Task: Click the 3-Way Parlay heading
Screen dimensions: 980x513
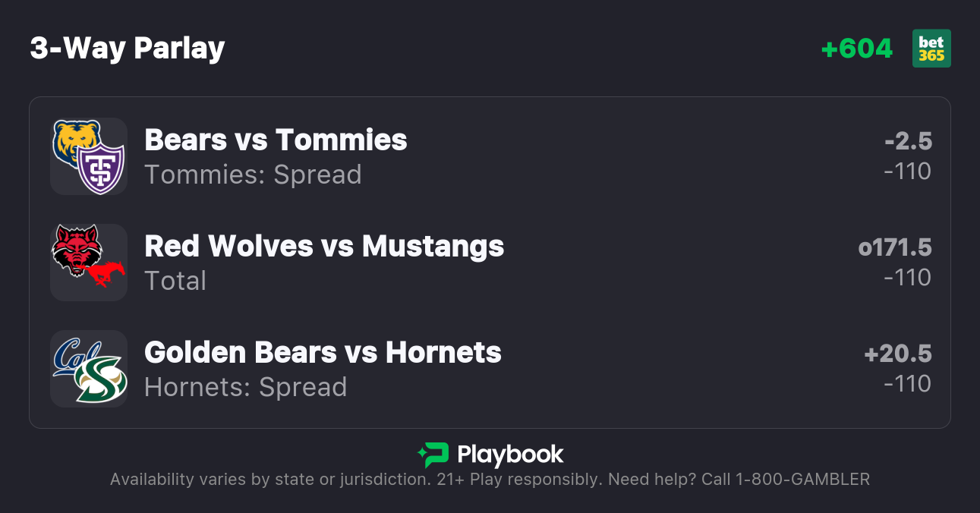Action: tap(128, 49)
